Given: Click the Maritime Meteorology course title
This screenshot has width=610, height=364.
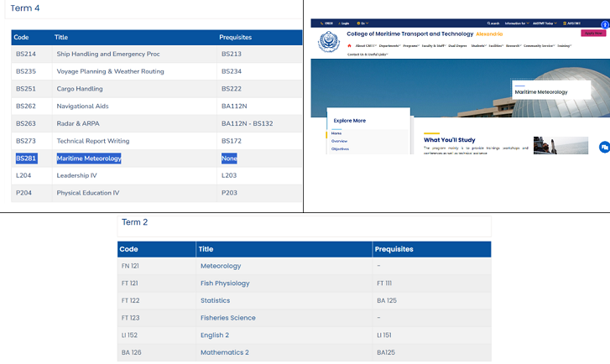Looking at the screenshot, I should 88,158.
